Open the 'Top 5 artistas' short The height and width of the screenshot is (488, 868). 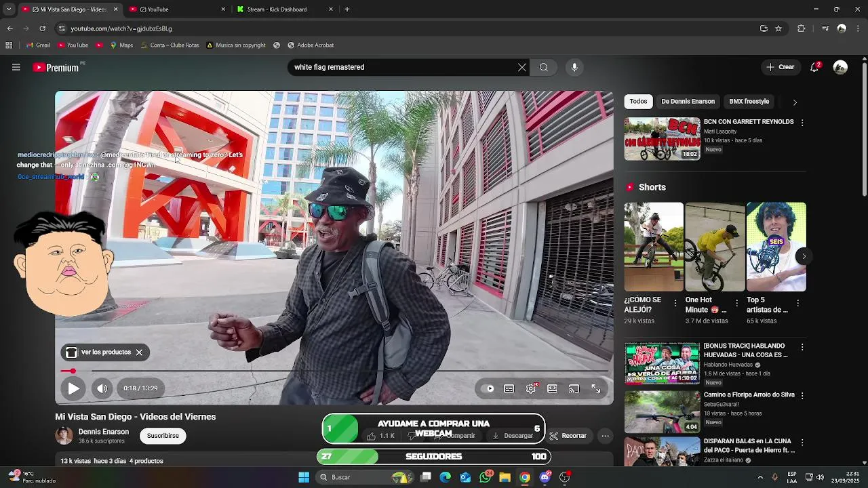(776, 247)
